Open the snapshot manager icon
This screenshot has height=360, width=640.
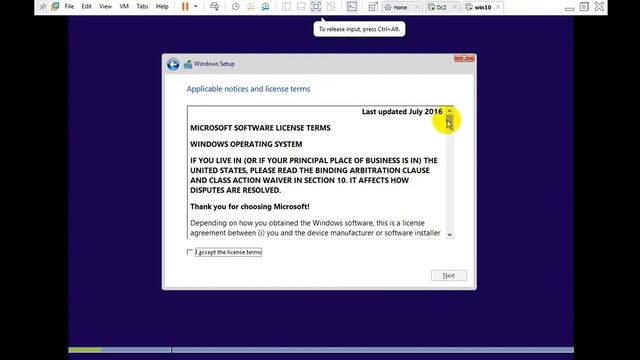[x=265, y=7]
